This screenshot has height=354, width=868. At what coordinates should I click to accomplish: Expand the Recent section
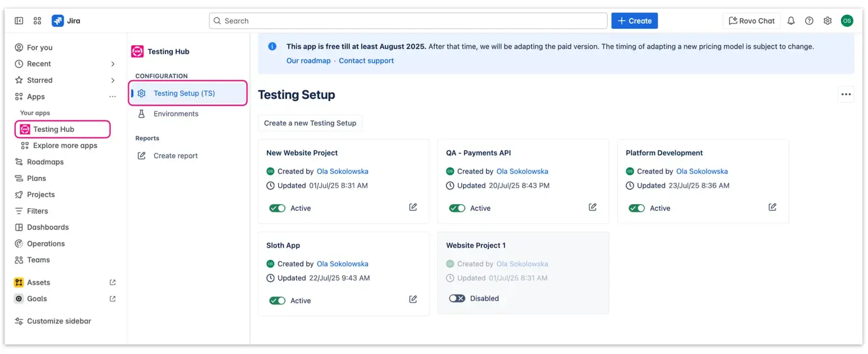111,63
